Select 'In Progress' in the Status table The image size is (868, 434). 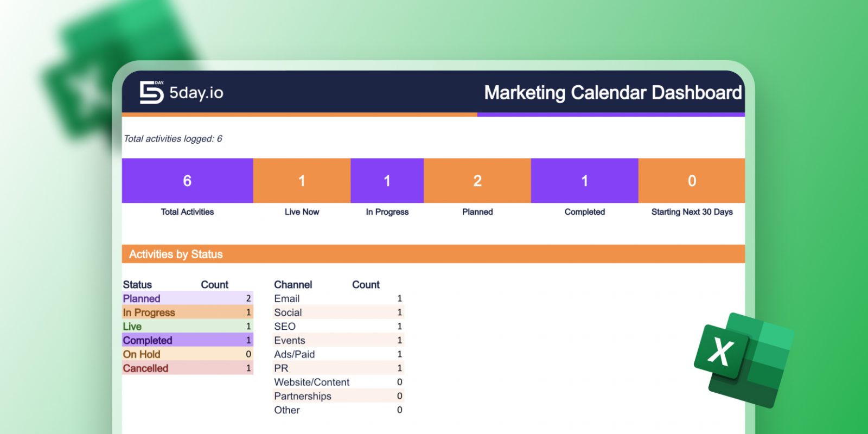(x=149, y=313)
